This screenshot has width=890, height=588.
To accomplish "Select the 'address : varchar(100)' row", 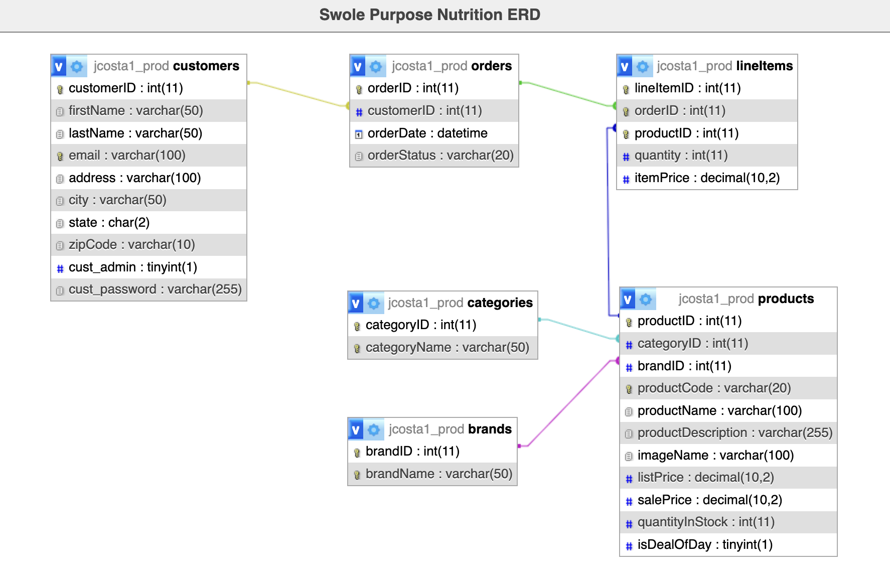I will [149, 178].
